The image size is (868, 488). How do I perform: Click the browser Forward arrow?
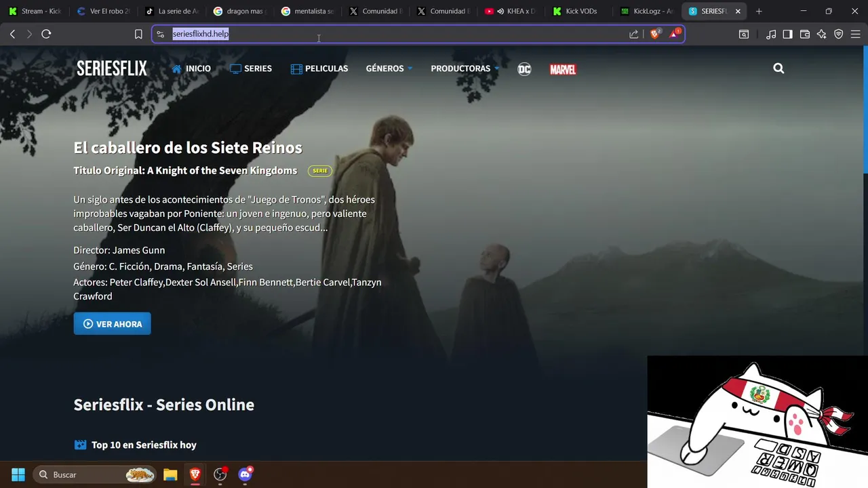pos(29,34)
